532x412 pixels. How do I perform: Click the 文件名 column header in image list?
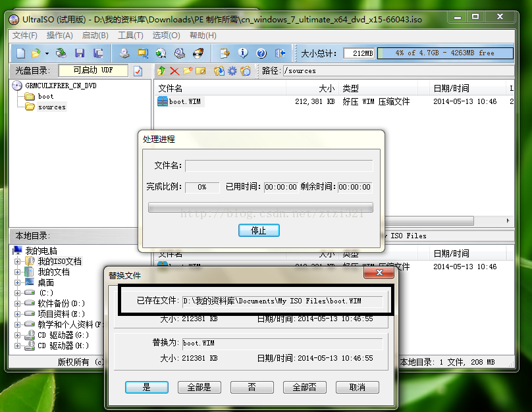(221, 88)
